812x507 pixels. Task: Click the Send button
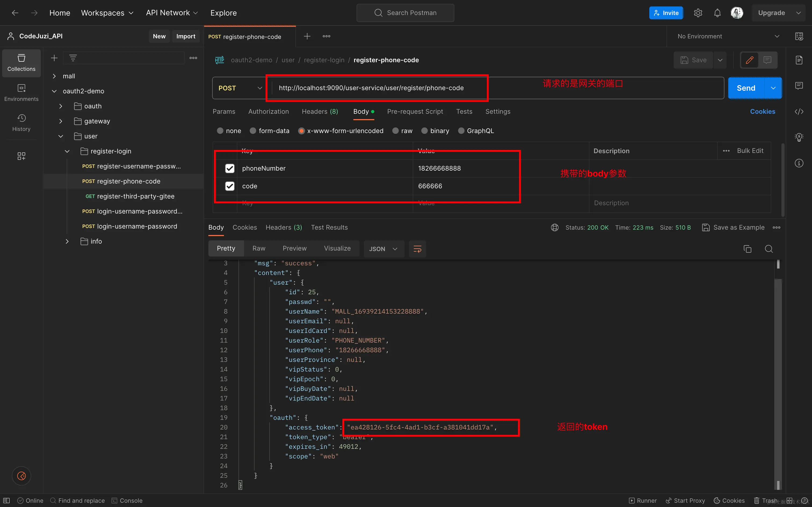[746, 88]
